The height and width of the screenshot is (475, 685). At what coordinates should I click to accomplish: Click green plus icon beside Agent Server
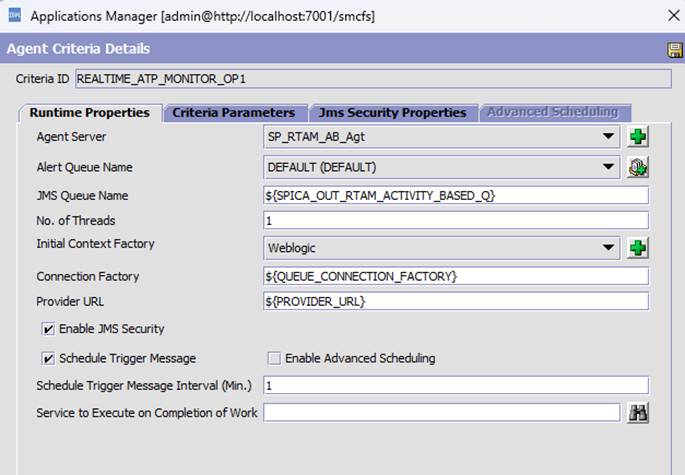tap(637, 137)
